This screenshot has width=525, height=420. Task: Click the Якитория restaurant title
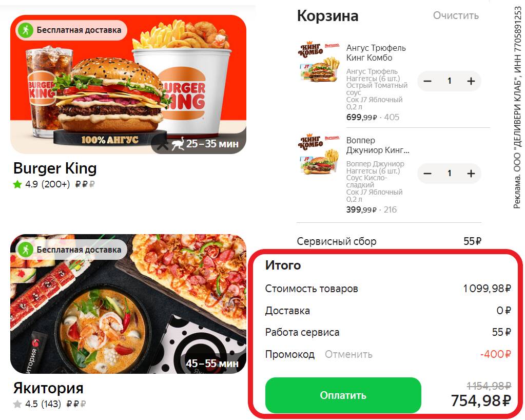coord(48,388)
